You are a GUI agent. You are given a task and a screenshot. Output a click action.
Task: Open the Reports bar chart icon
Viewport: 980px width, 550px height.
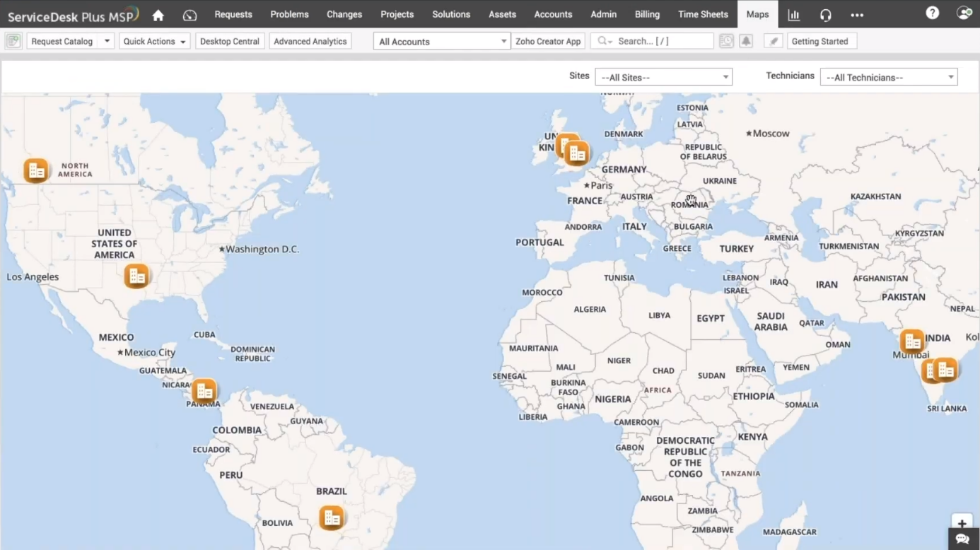(794, 15)
